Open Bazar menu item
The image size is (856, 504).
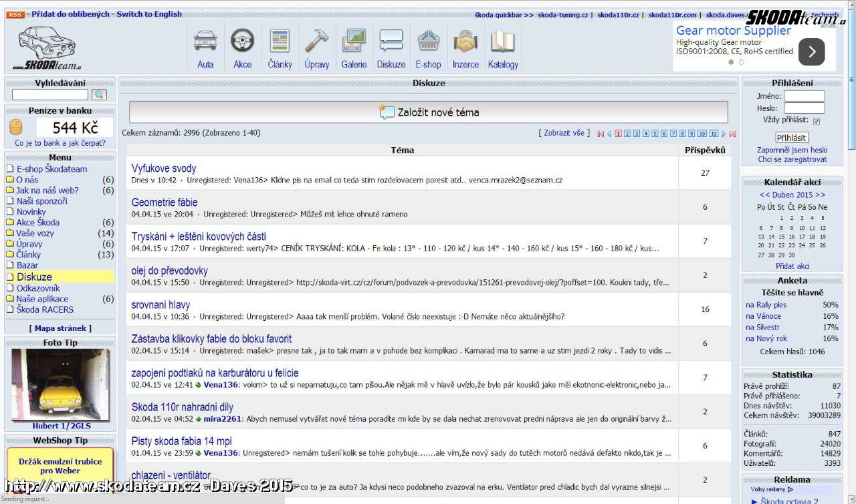pos(27,265)
